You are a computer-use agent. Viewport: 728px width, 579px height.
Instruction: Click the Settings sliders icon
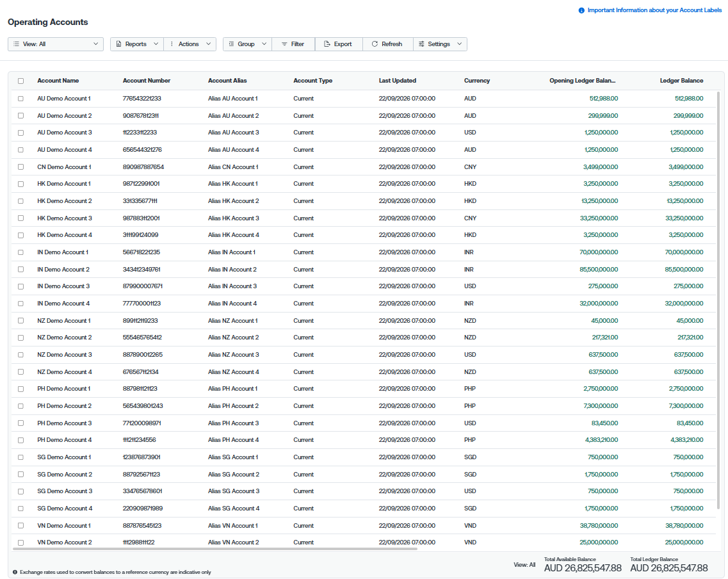(421, 44)
